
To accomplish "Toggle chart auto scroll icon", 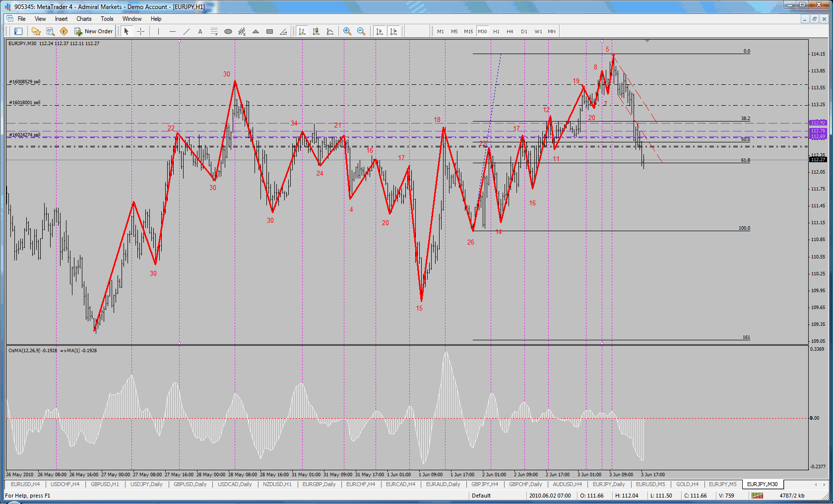I will point(380,31).
